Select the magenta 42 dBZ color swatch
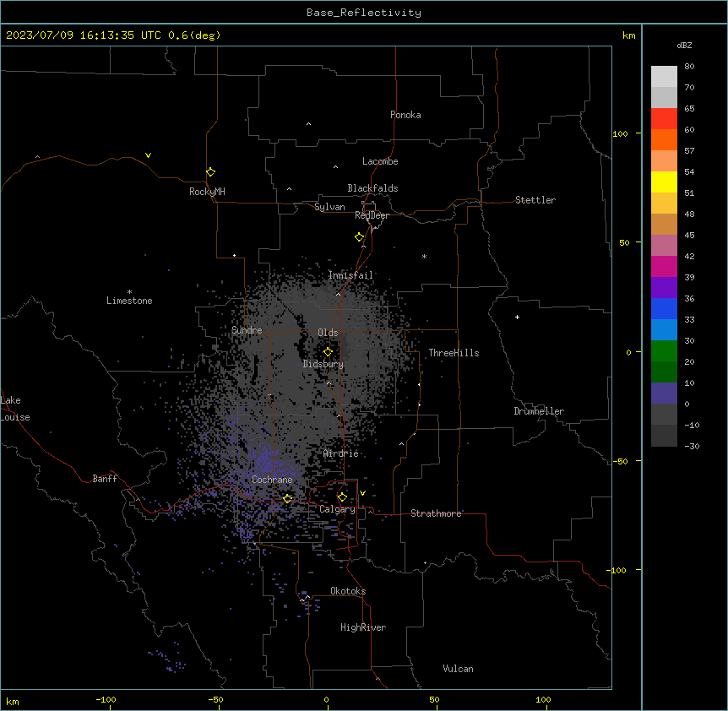Screen dimensions: 728x711 664,266
